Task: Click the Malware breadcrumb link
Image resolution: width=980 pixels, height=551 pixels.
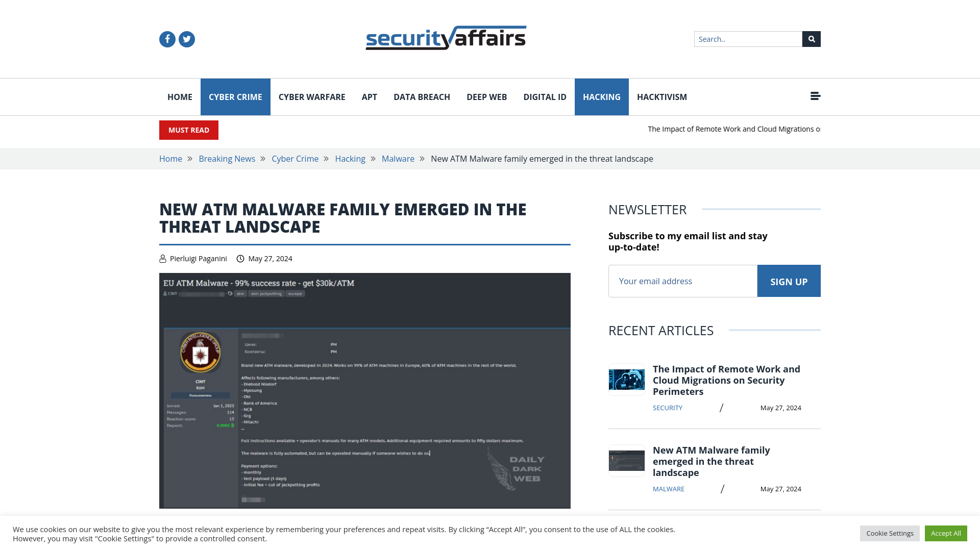Action: [398, 158]
